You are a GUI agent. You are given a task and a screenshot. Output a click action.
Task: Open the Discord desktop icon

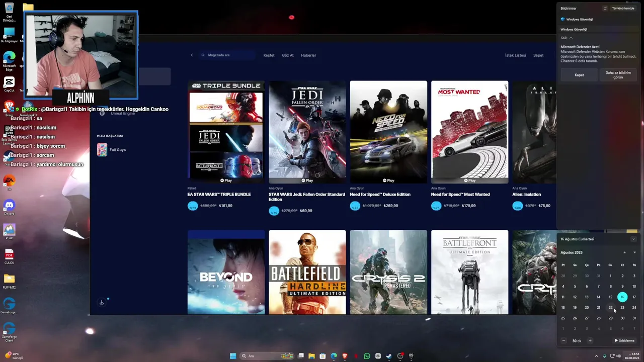(x=9, y=207)
